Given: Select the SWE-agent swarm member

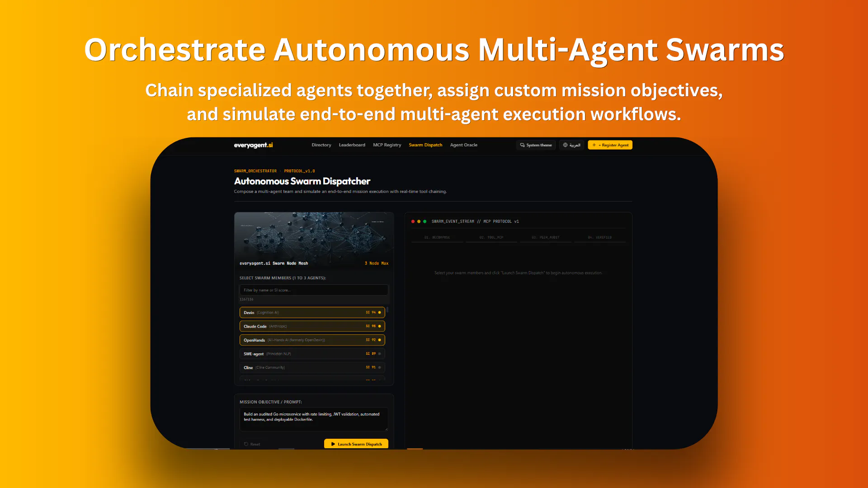Looking at the screenshot, I should 312,354.
